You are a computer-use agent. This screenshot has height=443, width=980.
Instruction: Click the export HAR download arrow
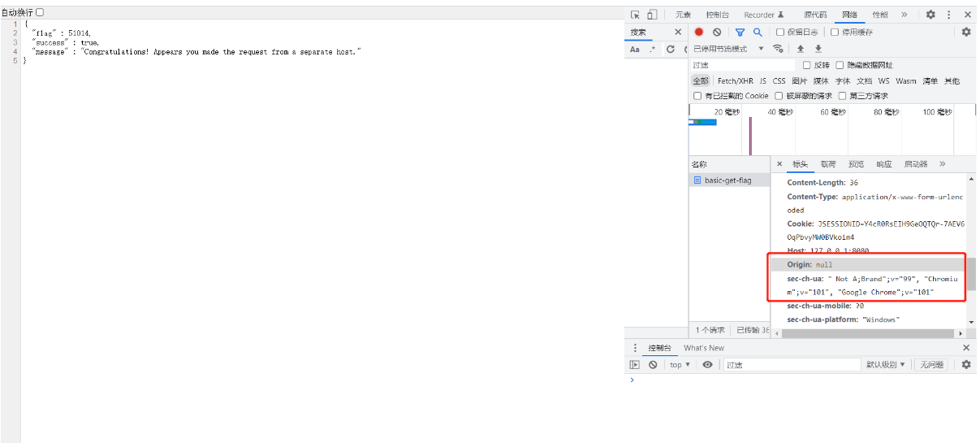[818, 49]
